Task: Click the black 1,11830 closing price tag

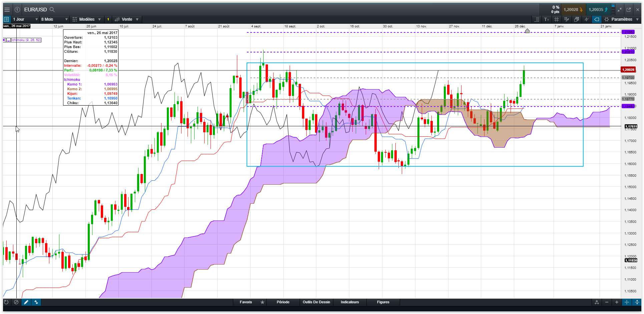Action: tap(631, 261)
